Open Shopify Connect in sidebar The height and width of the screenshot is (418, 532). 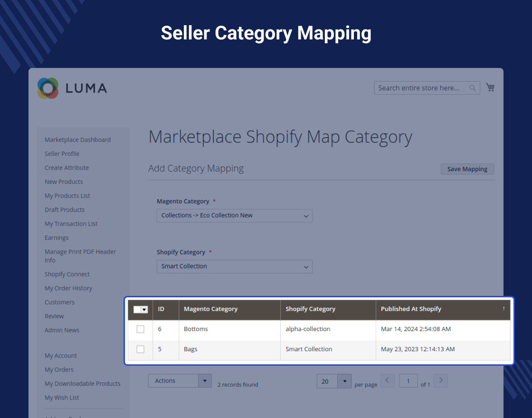(67, 274)
